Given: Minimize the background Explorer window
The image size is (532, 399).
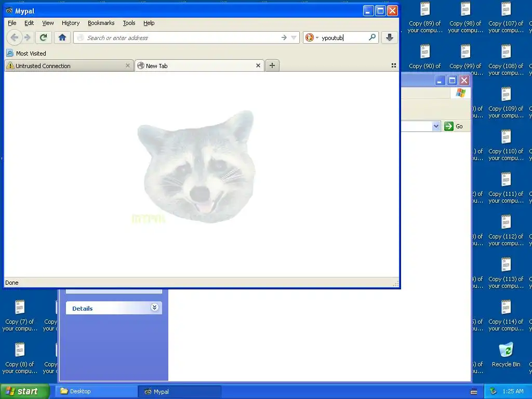Looking at the screenshot, I should pyautogui.click(x=440, y=81).
